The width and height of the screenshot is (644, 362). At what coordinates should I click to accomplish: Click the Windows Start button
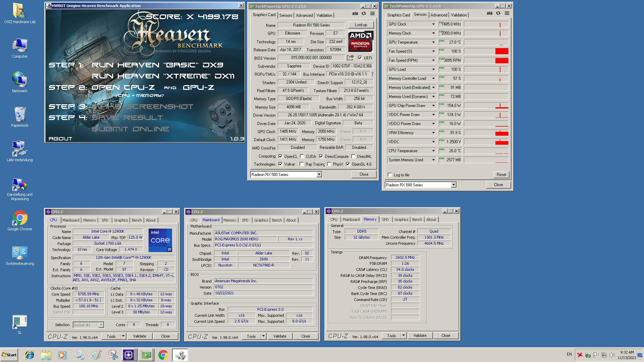click(x=9, y=355)
